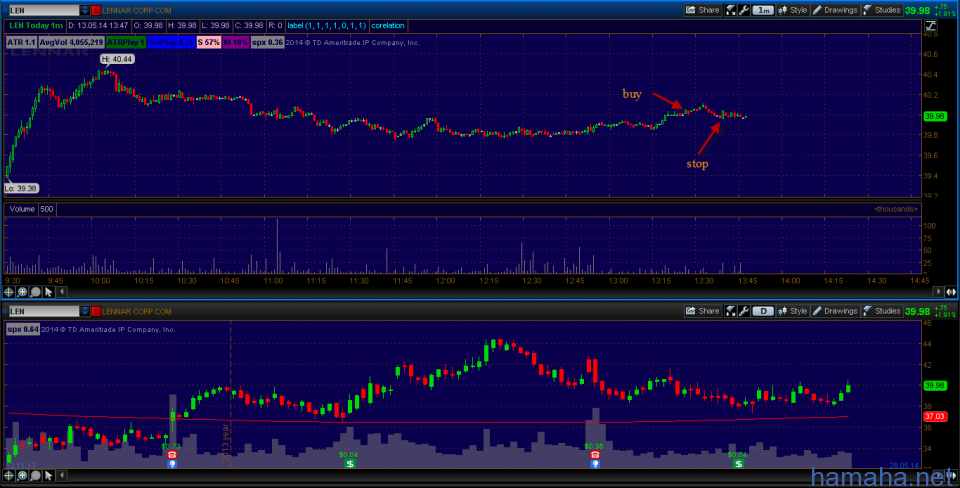Open Drawings menu in lower chart
The width and height of the screenshot is (960, 488).
coord(835,311)
